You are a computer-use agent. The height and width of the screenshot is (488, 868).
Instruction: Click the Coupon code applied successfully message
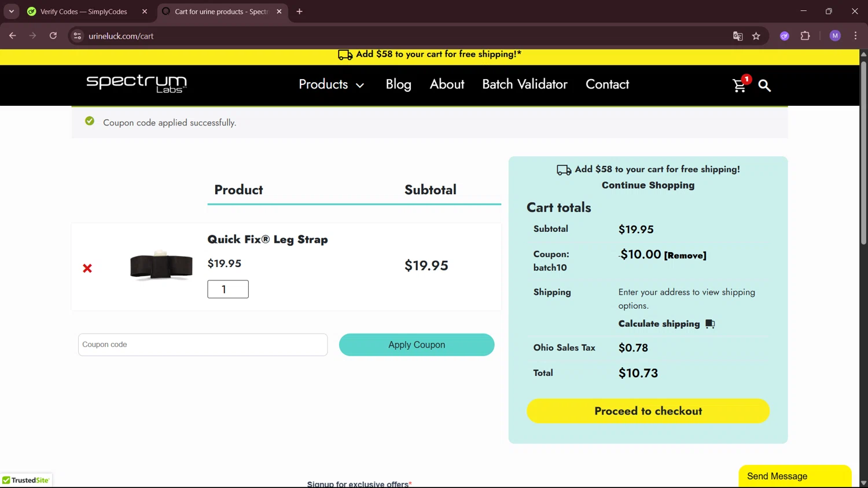tap(170, 123)
